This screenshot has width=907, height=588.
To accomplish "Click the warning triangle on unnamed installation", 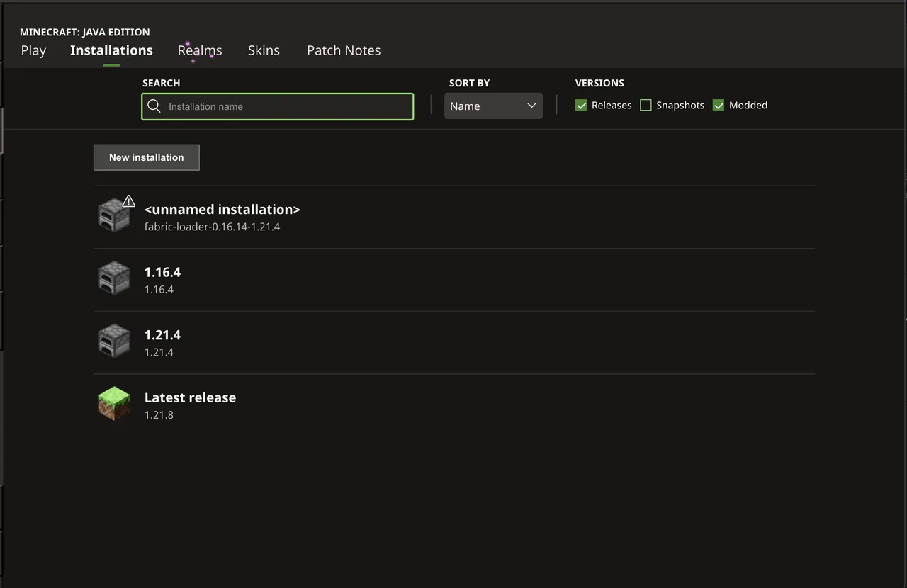I will pyautogui.click(x=128, y=201).
